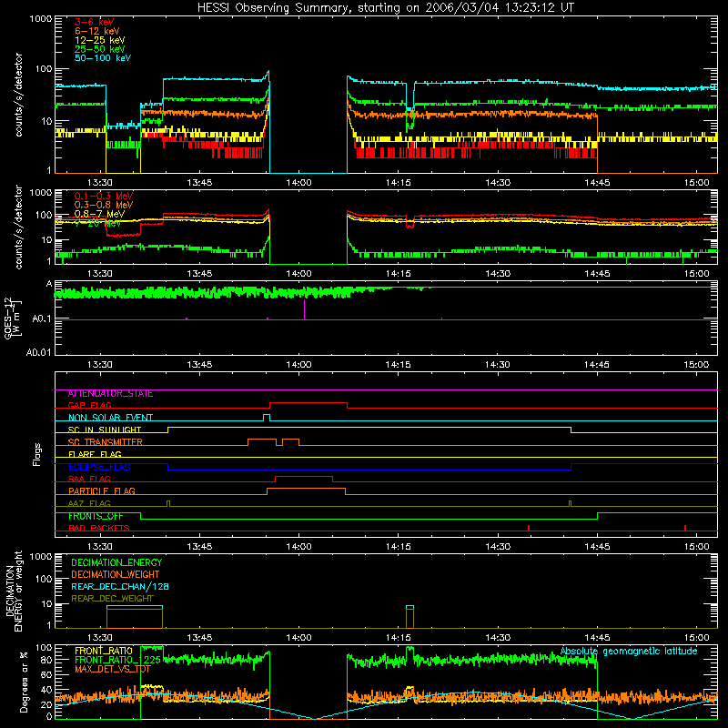Click the ECLIPSE_FLAG label
This screenshot has width=728, height=728.
point(99,467)
